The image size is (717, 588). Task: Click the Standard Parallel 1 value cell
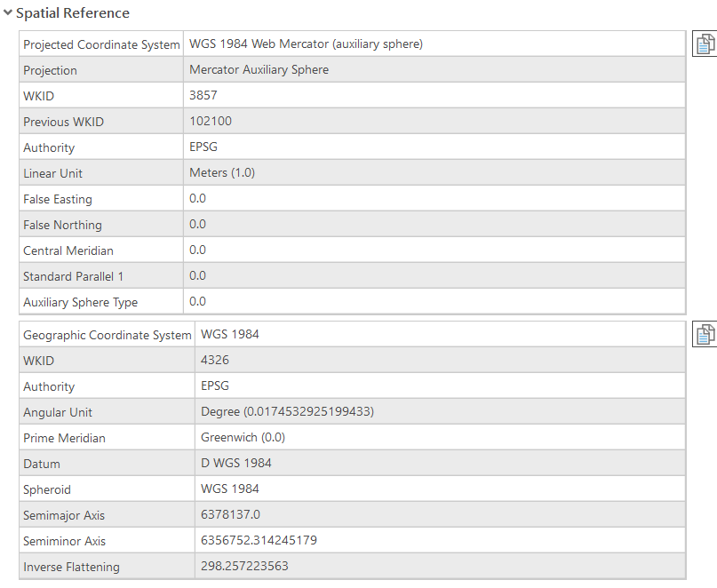[434, 275]
